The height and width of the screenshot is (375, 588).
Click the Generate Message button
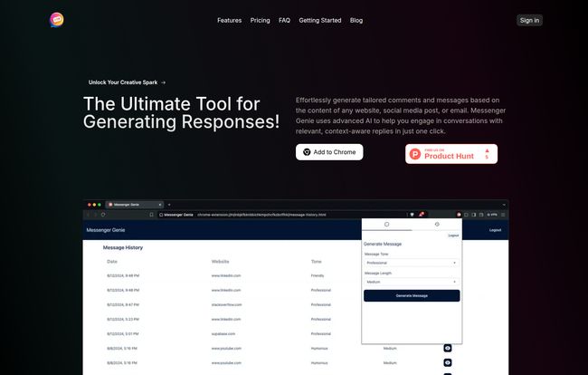(x=412, y=296)
